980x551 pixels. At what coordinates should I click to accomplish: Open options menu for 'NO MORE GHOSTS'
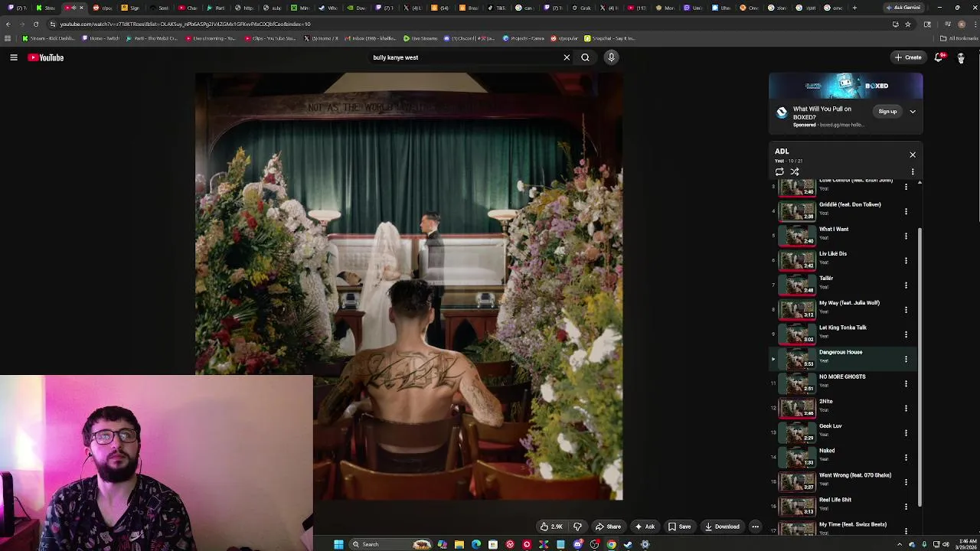pos(906,383)
